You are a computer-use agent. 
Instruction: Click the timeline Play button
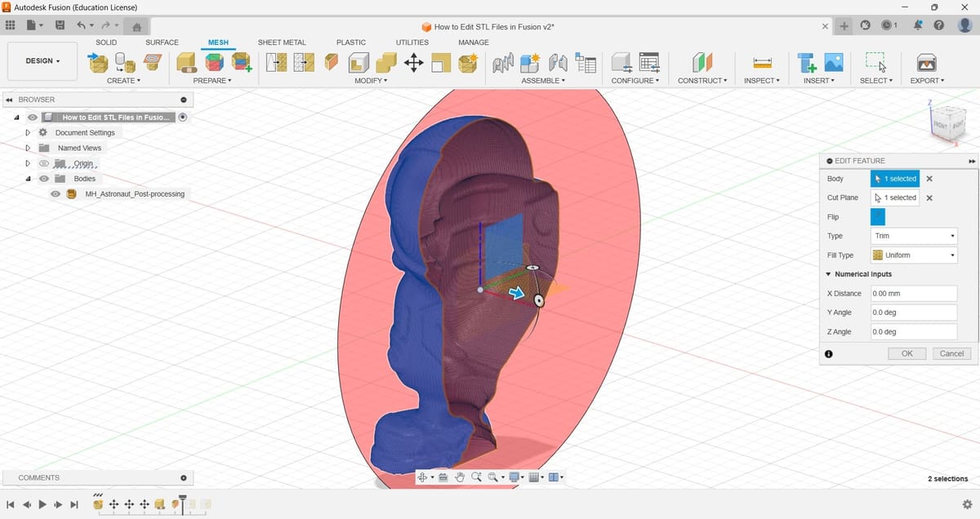click(42, 505)
